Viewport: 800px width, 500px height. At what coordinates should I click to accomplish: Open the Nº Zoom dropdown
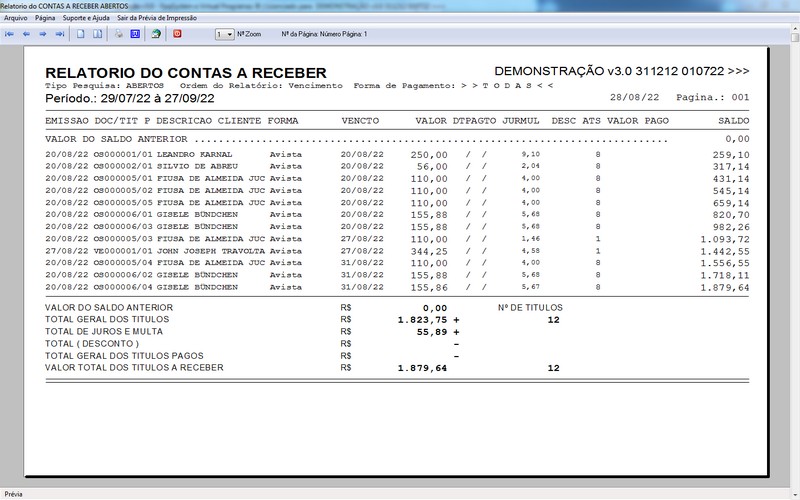224,34
